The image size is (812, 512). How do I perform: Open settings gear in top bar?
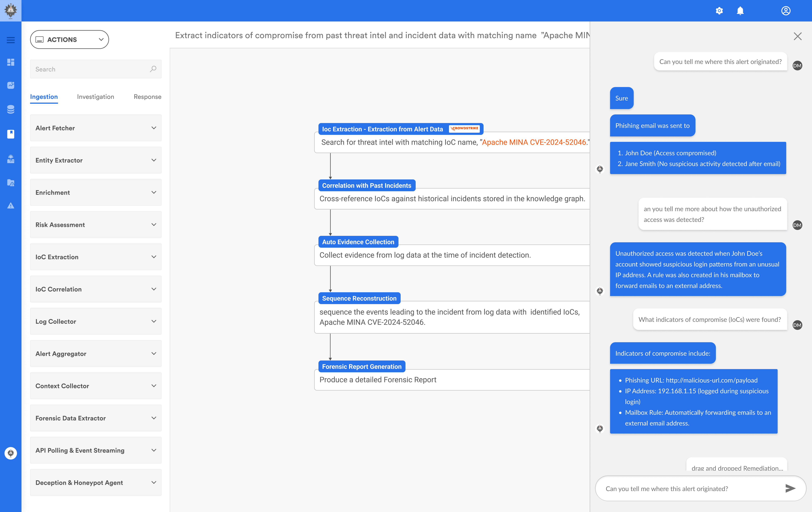(x=719, y=11)
